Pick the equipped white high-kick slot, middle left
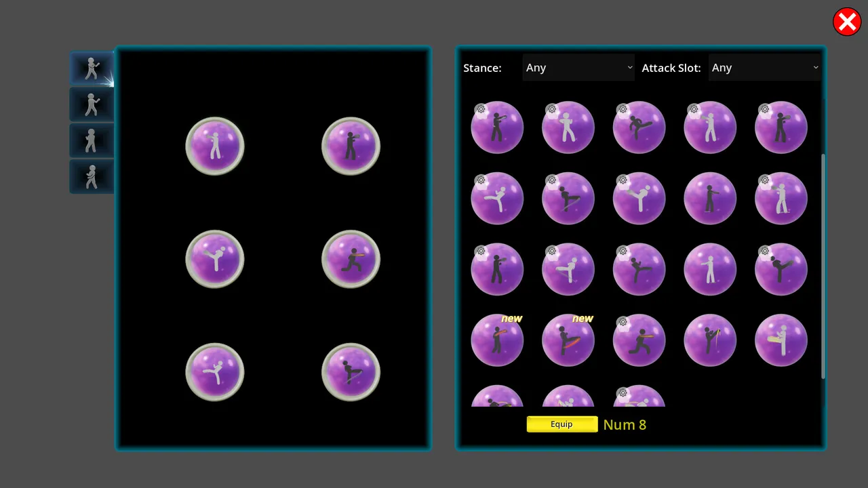 pos(215,259)
